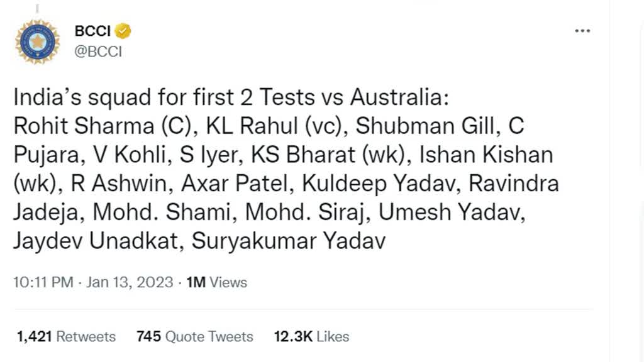Click the @BCCI handle
This screenshot has height=362, width=644.
99,52
